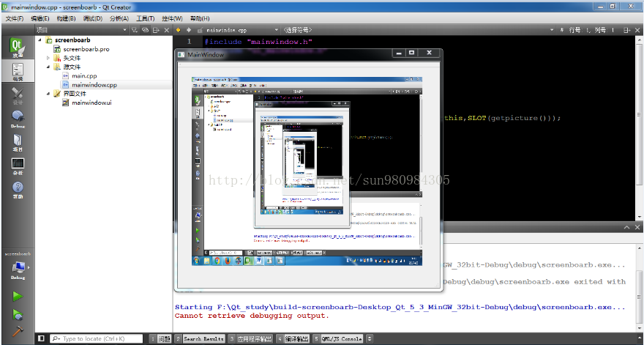Select mainwindow.ui in project tree
The height and width of the screenshot is (345, 644).
[91, 103]
